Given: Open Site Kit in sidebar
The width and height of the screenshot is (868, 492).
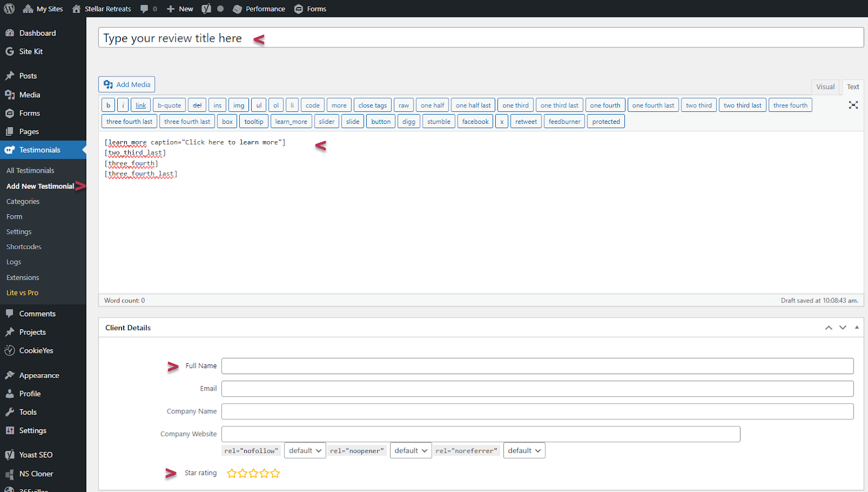Looking at the screenshot, I should pos(43,52).
